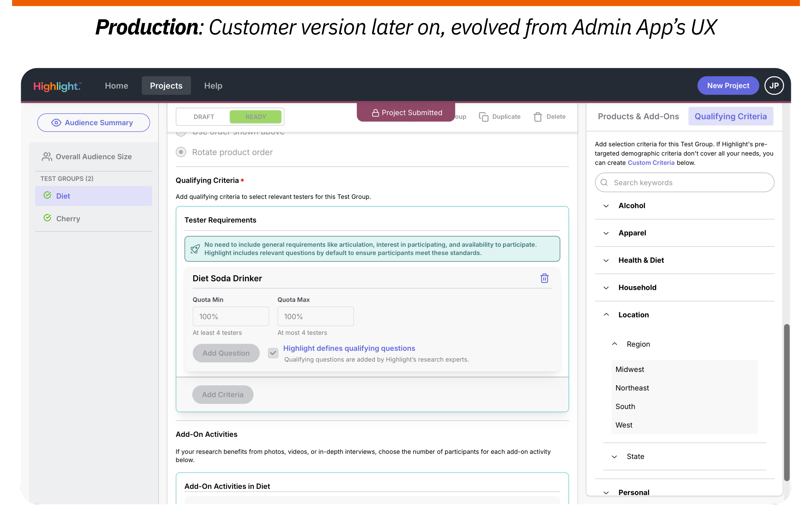Click the At most 4 testers text
Viewport: 812px width, 530px height.
point(302,333)
